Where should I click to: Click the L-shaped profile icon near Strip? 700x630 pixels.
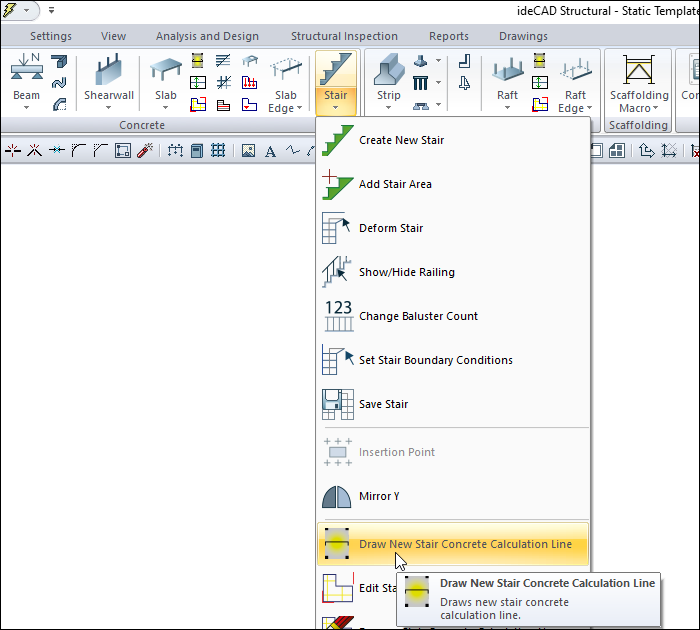coord(465,61)
